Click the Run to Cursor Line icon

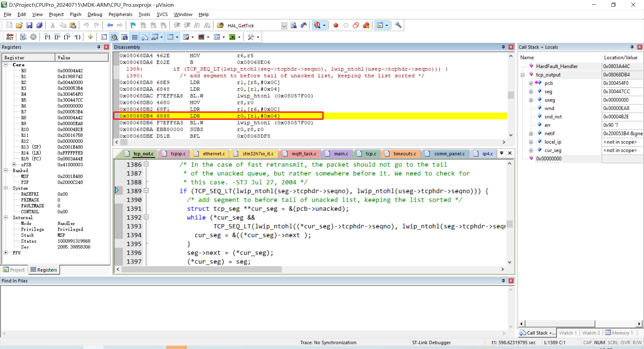coord(77,37)
